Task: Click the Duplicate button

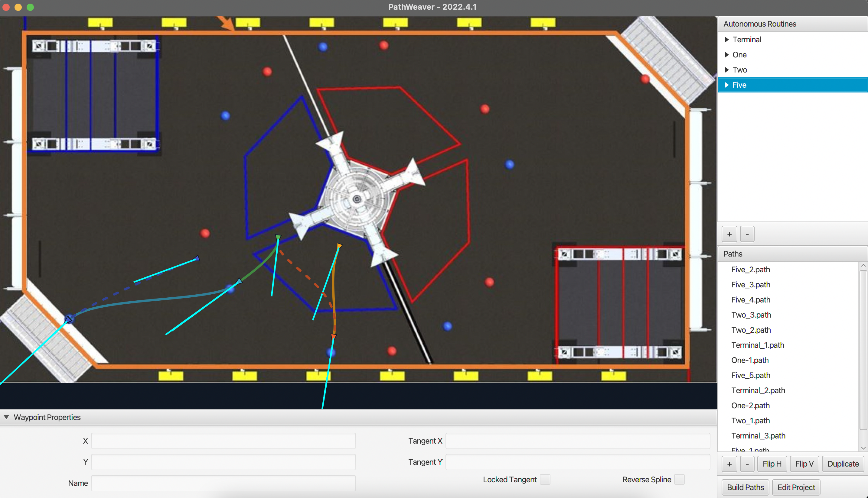Action: coord(843,464)
